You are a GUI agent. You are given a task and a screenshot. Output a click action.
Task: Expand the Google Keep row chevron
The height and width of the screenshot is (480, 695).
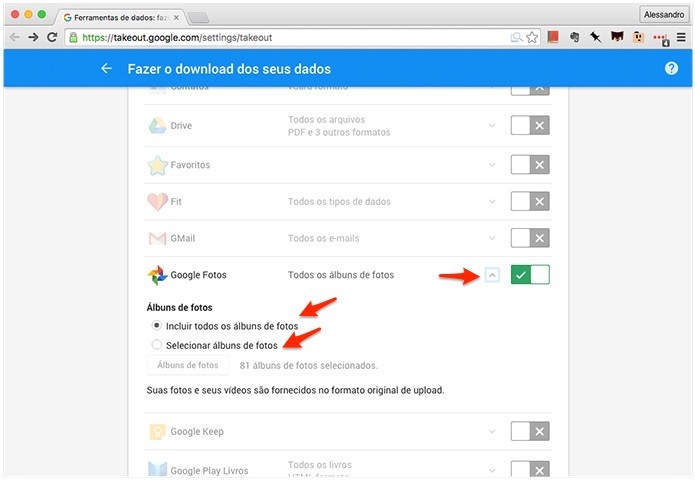(x=492, y=431)
